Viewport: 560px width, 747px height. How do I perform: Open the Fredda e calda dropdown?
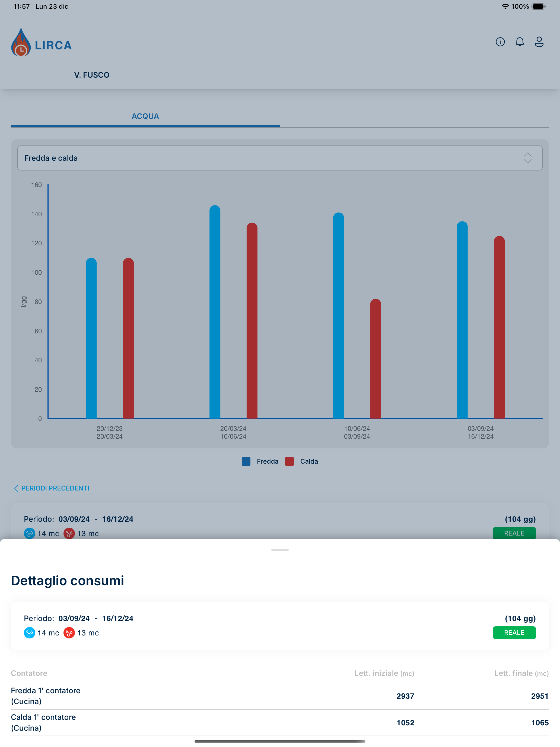pos(280,158)
